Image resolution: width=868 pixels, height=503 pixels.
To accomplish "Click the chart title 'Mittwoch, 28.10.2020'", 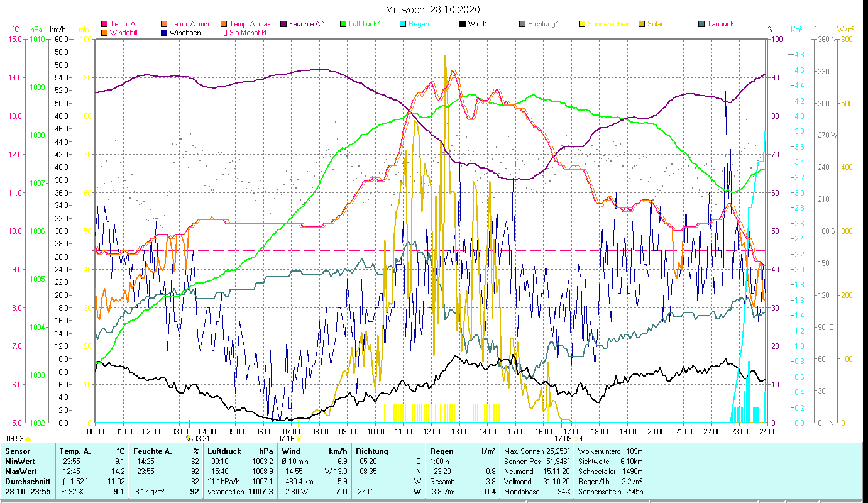I will click(434, 10).
